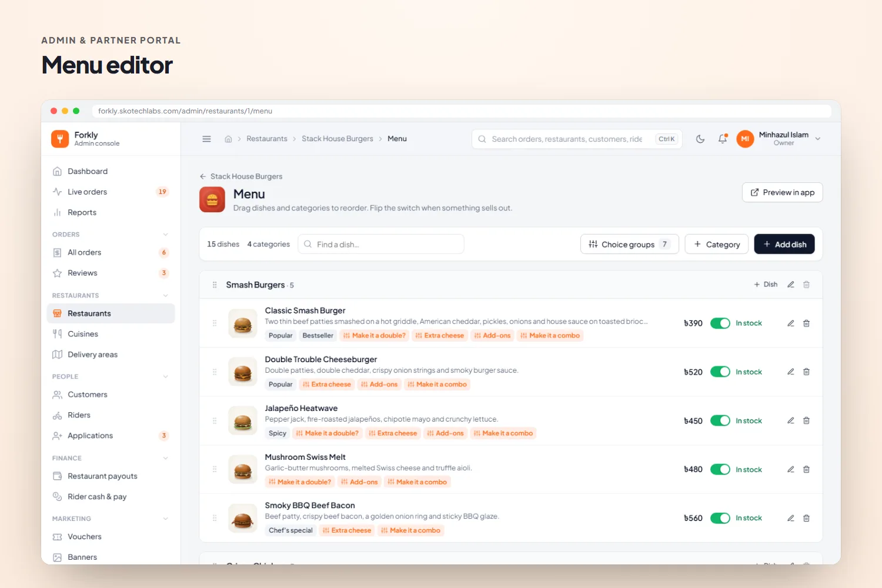Toggle Double Trouble Cheeseburger stock switch

[720, 372]
